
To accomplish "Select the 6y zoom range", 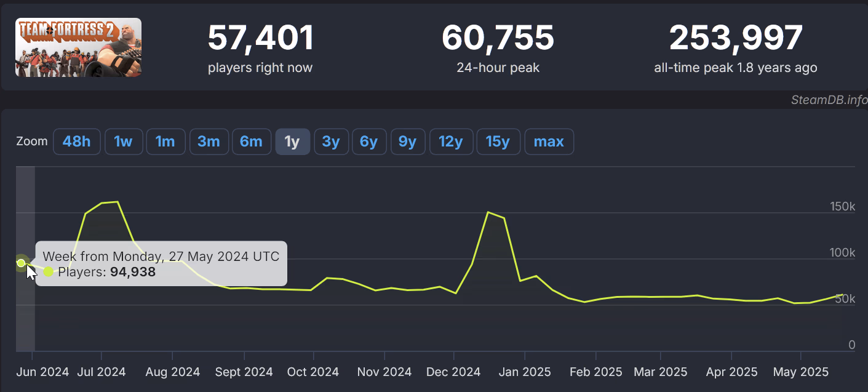I will [368, 142].
